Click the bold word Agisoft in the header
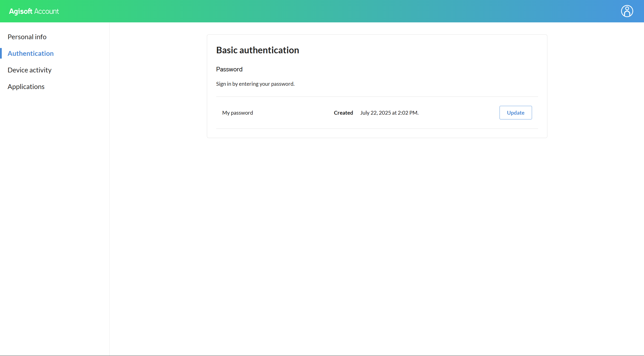 pyautogui.click(x=21, y=11)
